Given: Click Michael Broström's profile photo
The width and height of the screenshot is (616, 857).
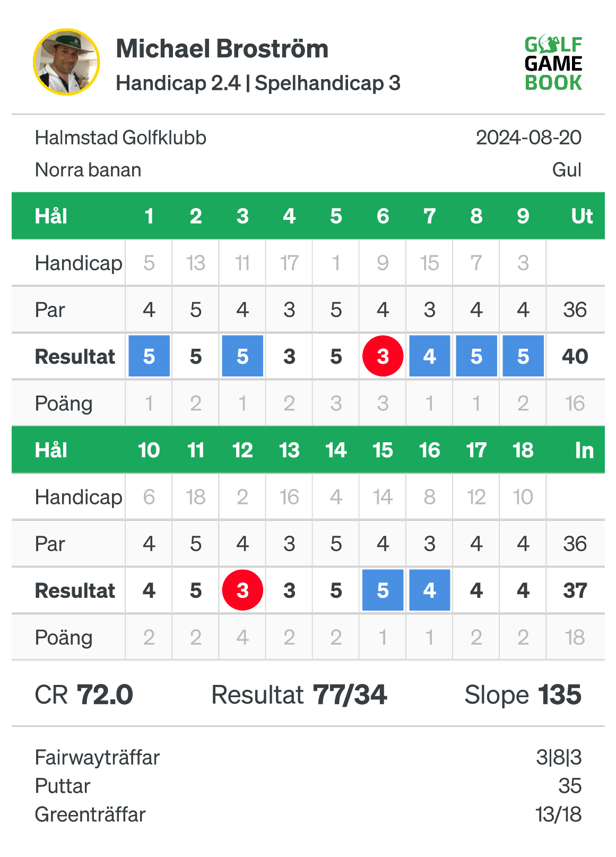Looking at the screenshot, I should point(66,62).
